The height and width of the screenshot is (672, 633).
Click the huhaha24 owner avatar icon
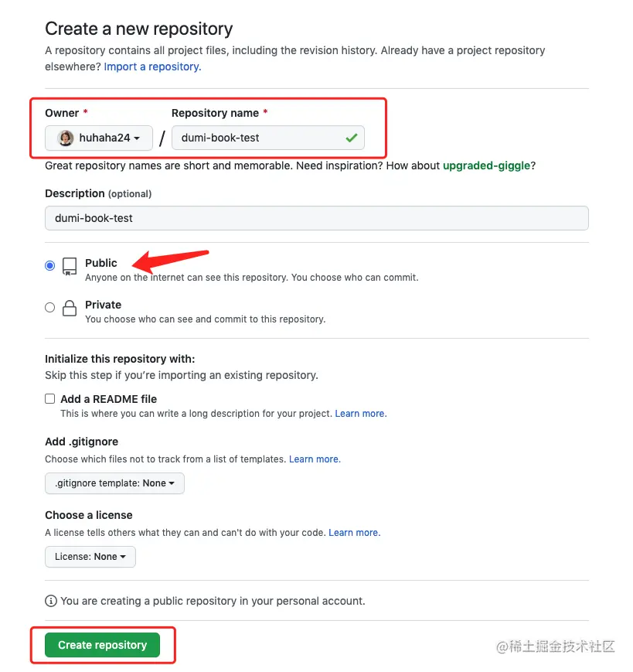tap(66, 138)
